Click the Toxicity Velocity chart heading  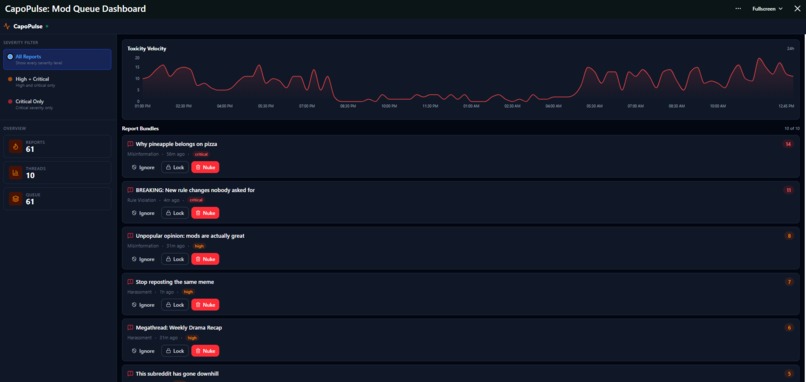coord(147,48)
